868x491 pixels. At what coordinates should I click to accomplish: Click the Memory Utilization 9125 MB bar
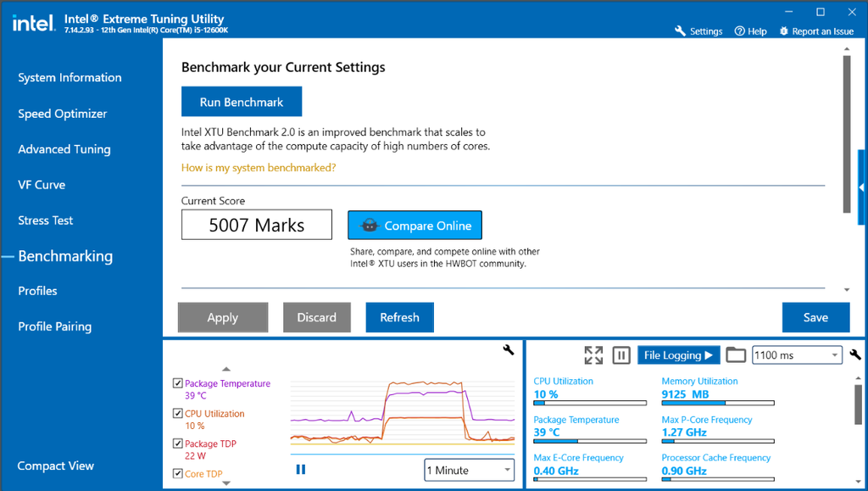[x=718, y=403]
